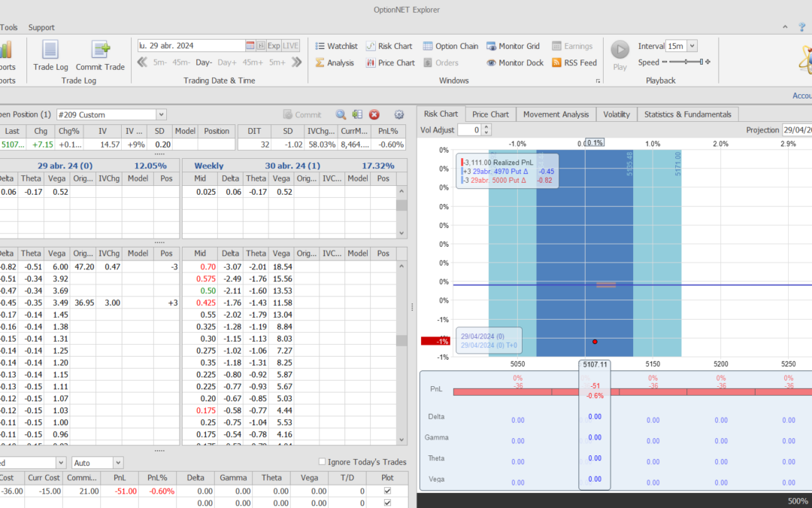Open the Option Chain window
Viewport: 812px width, 508px height.
(x=450, y=46)
